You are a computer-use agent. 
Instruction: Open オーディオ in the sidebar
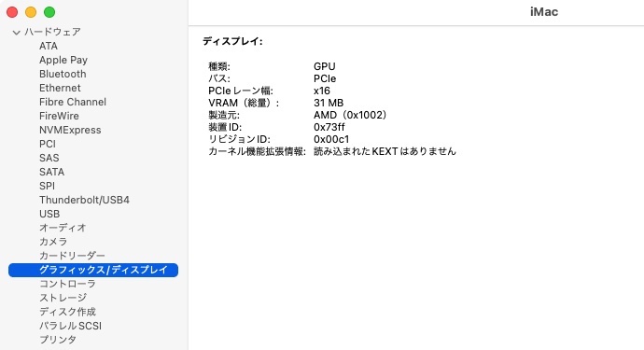click(63, 228)
